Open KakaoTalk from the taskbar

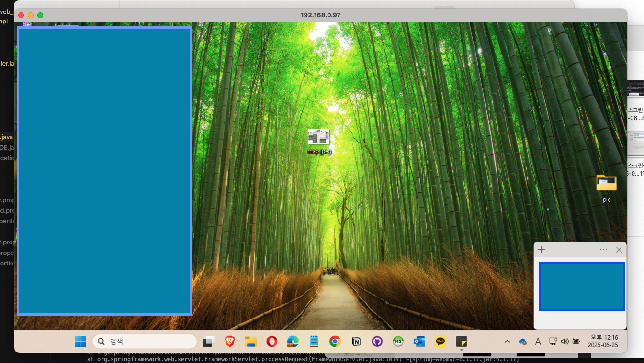pos(441,341)
